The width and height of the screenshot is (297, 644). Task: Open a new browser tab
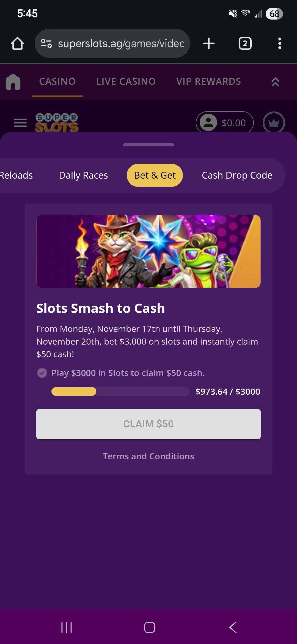coord(209,43)
